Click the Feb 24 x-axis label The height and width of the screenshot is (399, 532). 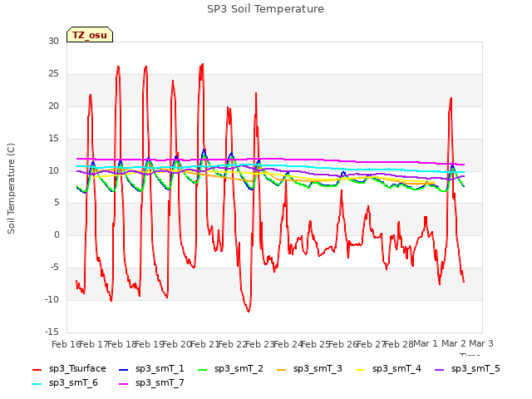coord(288,344)
